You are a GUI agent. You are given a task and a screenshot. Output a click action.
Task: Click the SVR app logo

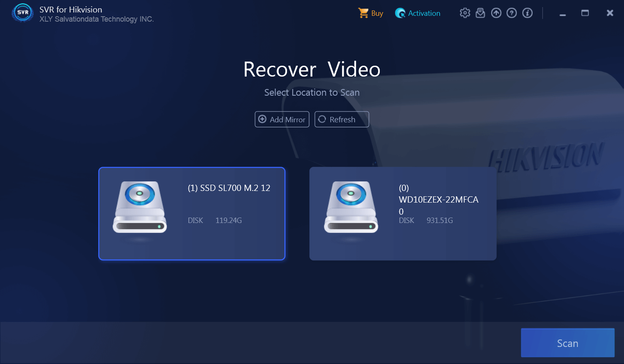[23, 13]
